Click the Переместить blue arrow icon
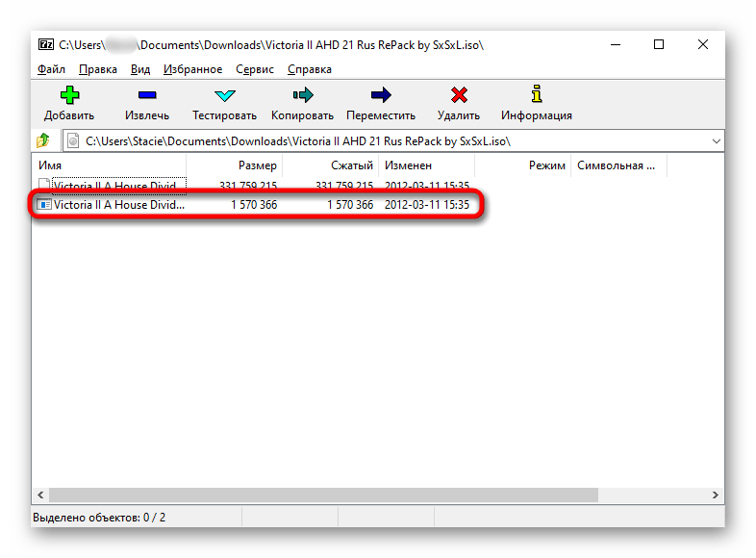The width and height of the screenshot is (756, 558). (381, 95)
